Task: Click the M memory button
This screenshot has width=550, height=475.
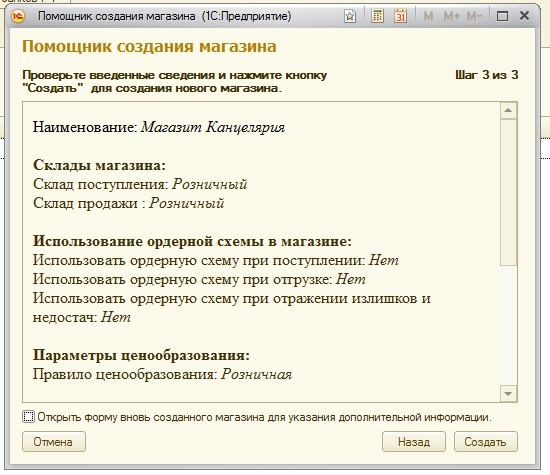Action: point(428,16)
